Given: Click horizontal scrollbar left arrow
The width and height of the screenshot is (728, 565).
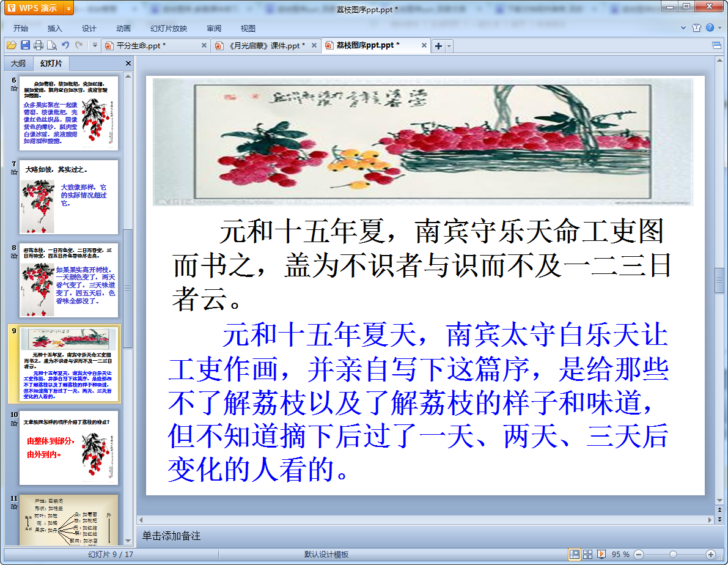Looking at the screenshot, I should tap(141, 520).
